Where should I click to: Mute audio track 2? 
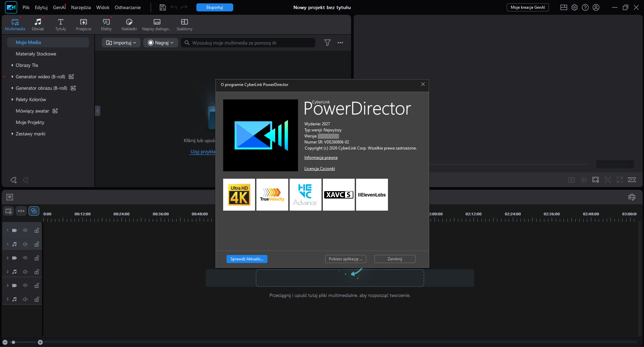coord(25,272)
